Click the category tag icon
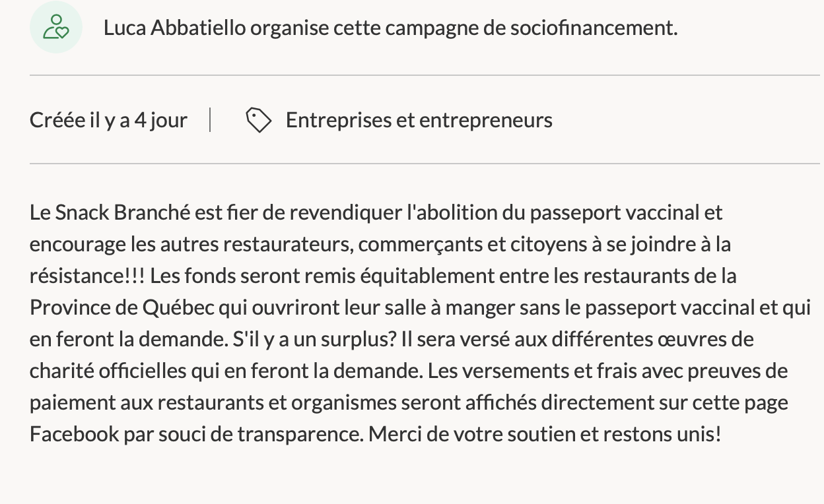824x504 pixels. pos(258,121)
